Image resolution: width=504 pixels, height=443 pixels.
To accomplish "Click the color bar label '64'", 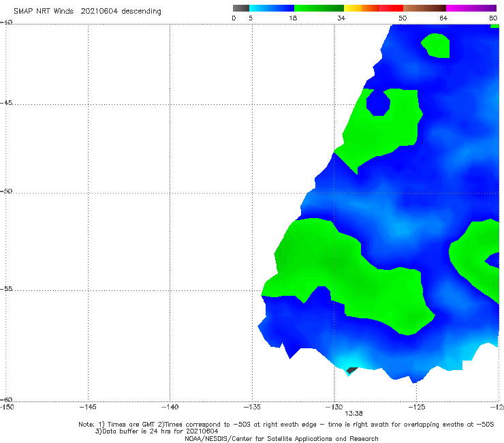I will click(x=443, y=18).
